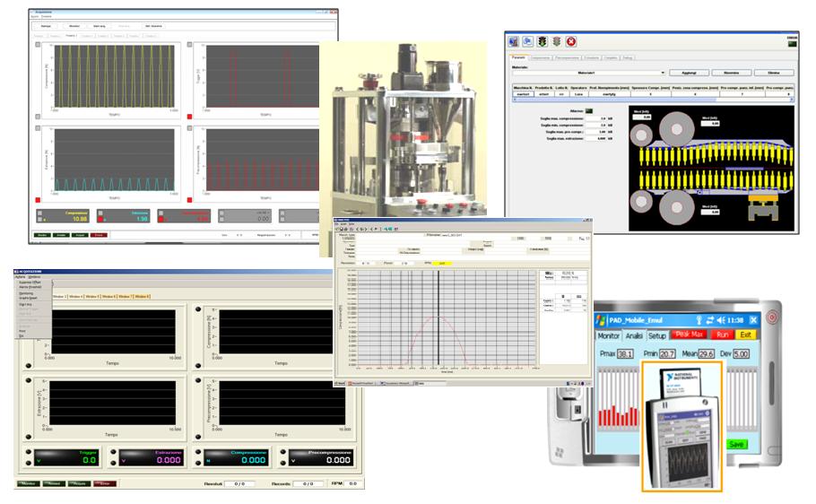816x504 pixels.
Task: Click the Precompressione 0.000 digital display
Action: tap(321, 457)
